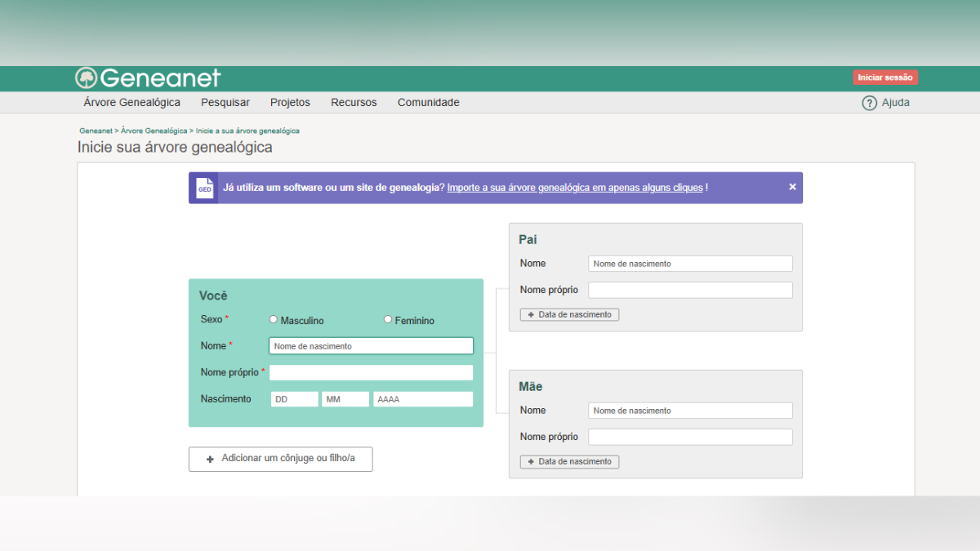The width and height of the screenshot is (980, 551).
Task: Click Adicionar um cônjuge ou filho/a
Action: click(x=280, y=459)
